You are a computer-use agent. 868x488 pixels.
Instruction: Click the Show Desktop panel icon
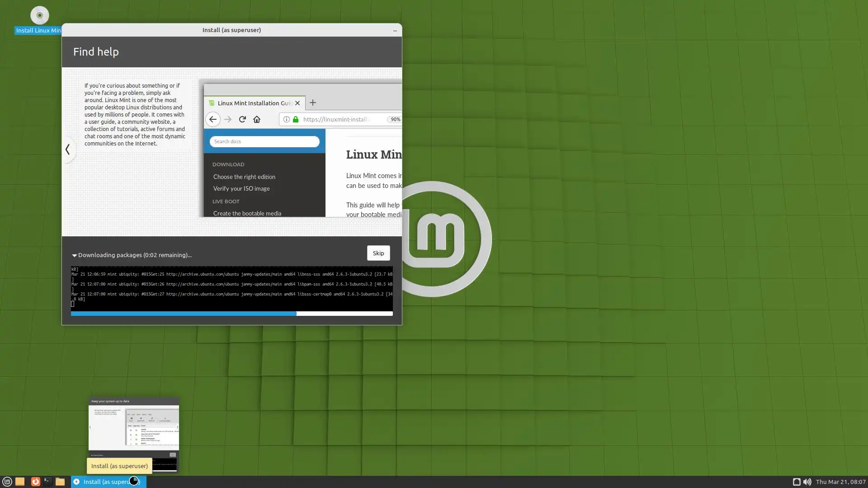(x=20, y=482)
